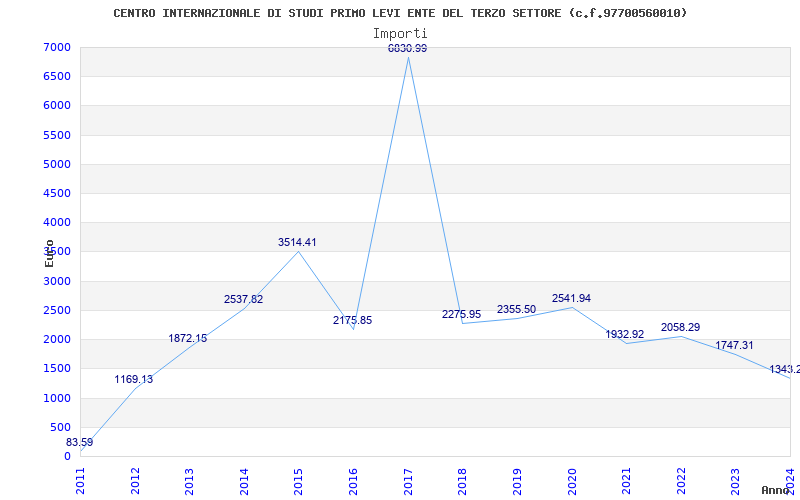800x500 pixels.
Task: Select the 1747.31 data label
Action: pos(734,345)
